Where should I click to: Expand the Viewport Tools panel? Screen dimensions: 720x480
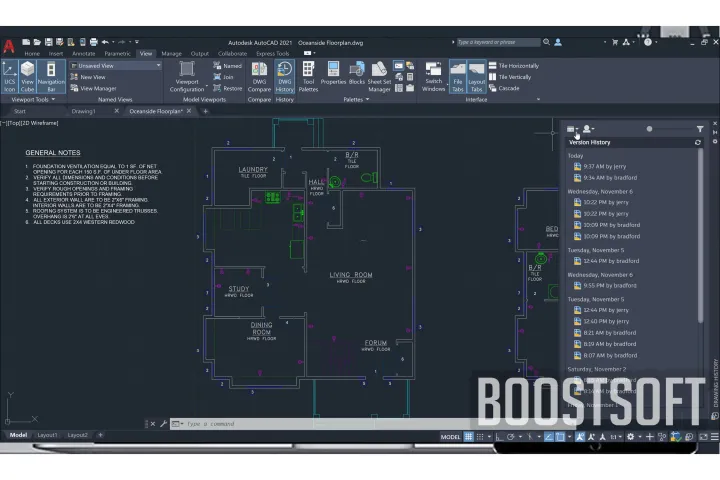pyautogui.click(x=33, y=99)
